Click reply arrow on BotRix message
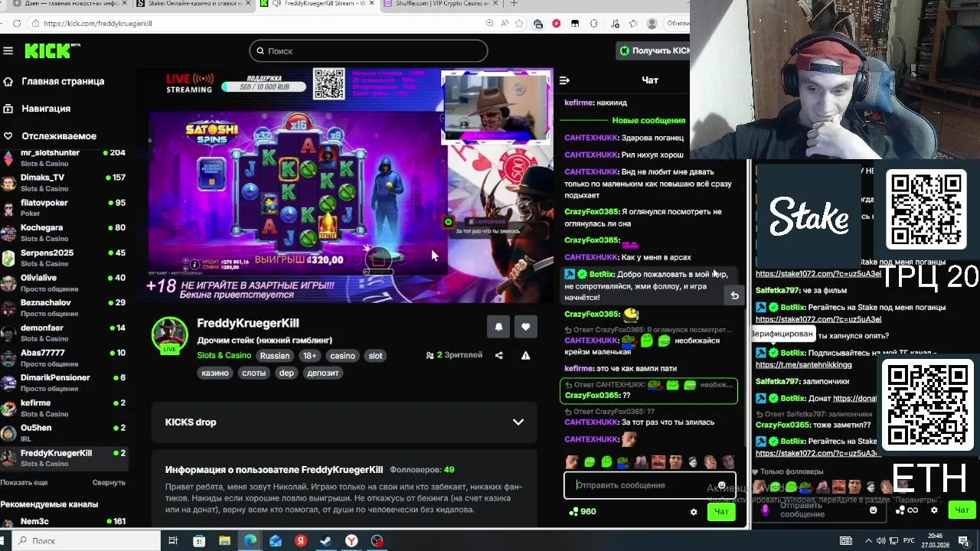 click(734, 295)
